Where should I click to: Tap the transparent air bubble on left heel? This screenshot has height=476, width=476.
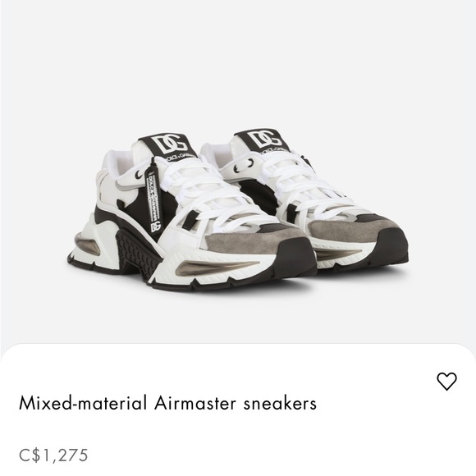pos(86,244)
